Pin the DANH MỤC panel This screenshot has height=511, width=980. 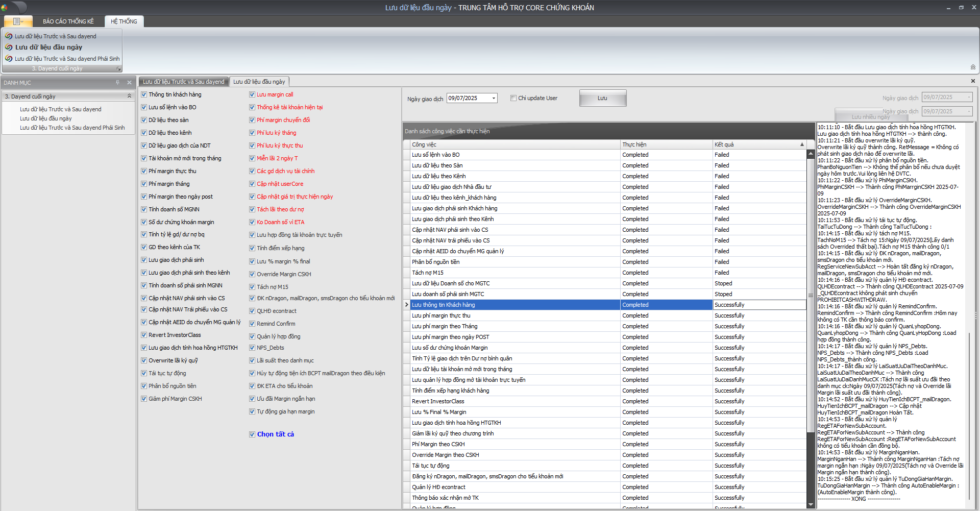pos(117,82)
